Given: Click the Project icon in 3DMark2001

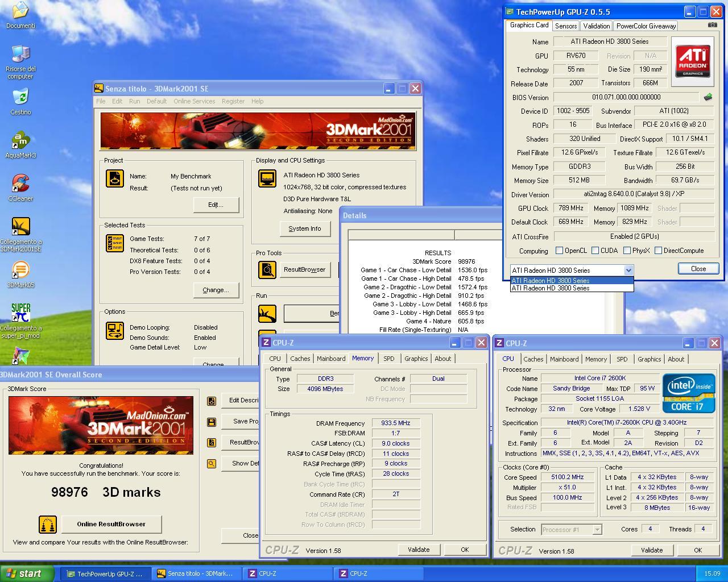Looking at the screenshot, I should click(x=115, y=179).
